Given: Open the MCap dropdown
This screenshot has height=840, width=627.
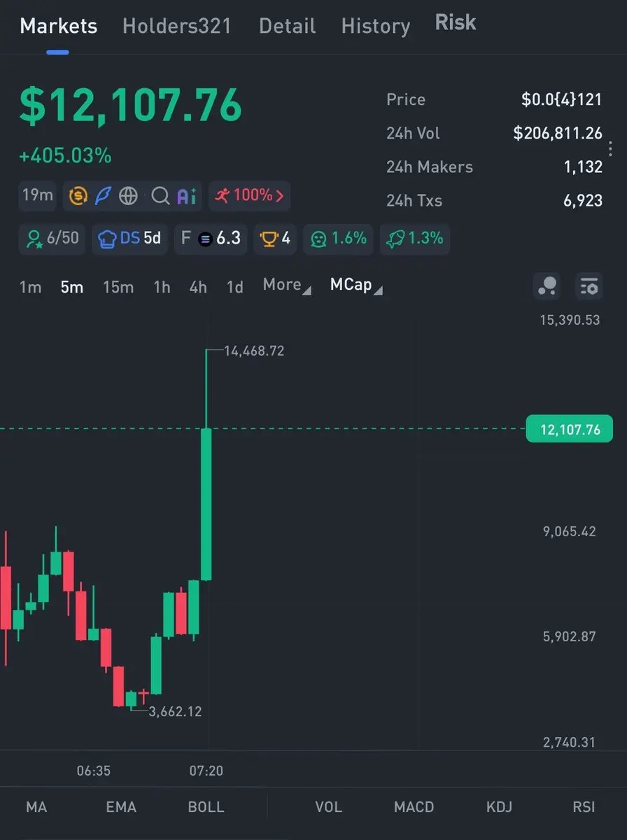Looking at the screenshot, I should [x=356, y=285].
